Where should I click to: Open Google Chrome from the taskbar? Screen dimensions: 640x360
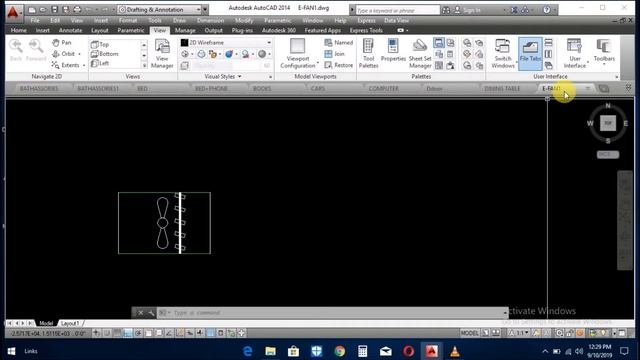pyautogui.click(x=339, y=351)
